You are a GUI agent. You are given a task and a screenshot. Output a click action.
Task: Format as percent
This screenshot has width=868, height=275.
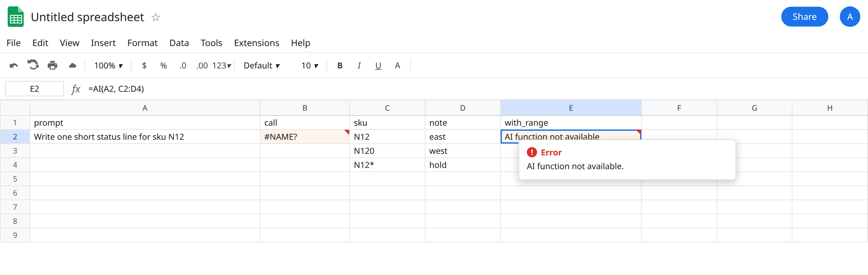tap(164, 66)
